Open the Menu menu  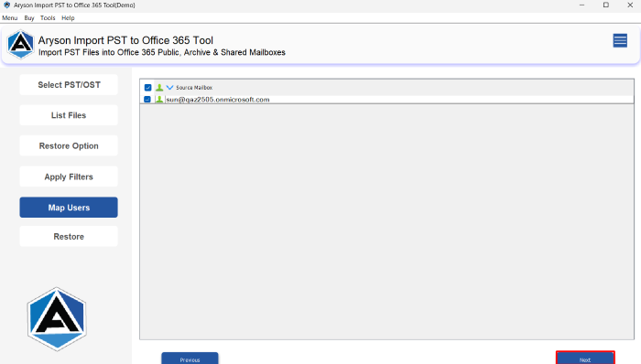pyautogui.click(x=10, y=18)
